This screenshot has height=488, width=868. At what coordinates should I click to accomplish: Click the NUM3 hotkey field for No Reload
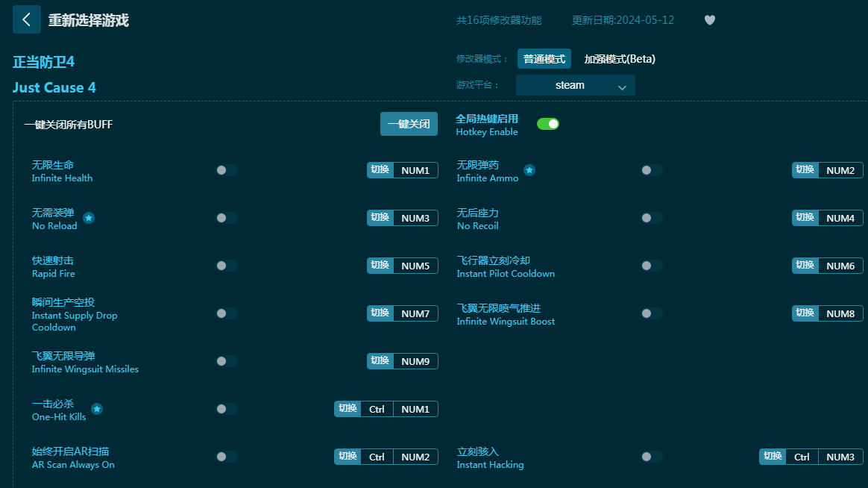coord(416,218)
